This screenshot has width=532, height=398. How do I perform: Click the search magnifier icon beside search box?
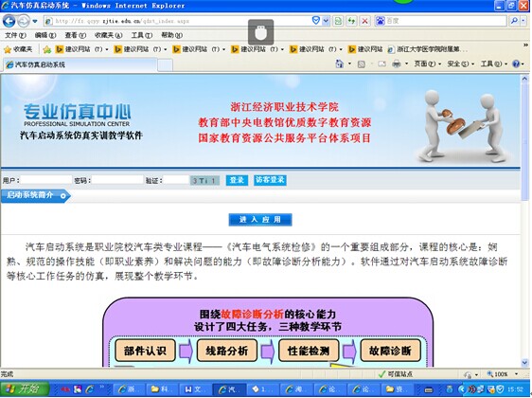click(514, 21)
